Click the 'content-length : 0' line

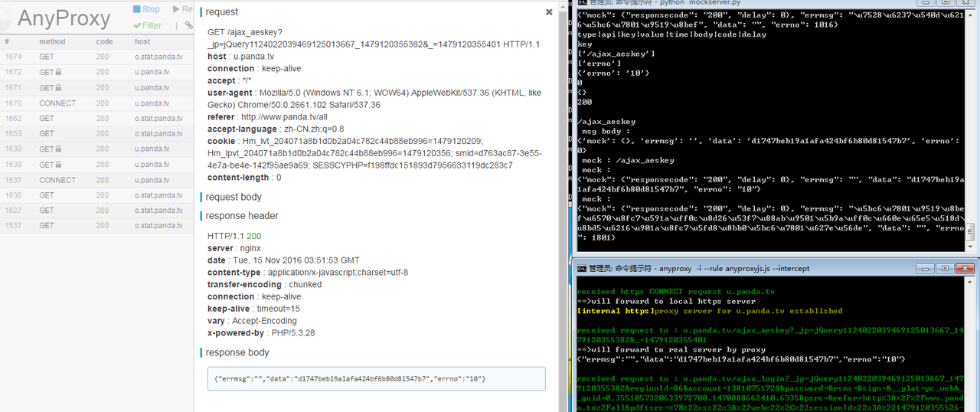pos(244,178)
